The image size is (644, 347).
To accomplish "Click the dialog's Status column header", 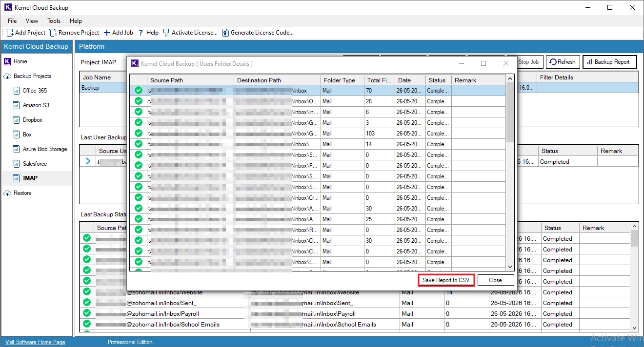I will pyautogui.click(x=438, y=80).
